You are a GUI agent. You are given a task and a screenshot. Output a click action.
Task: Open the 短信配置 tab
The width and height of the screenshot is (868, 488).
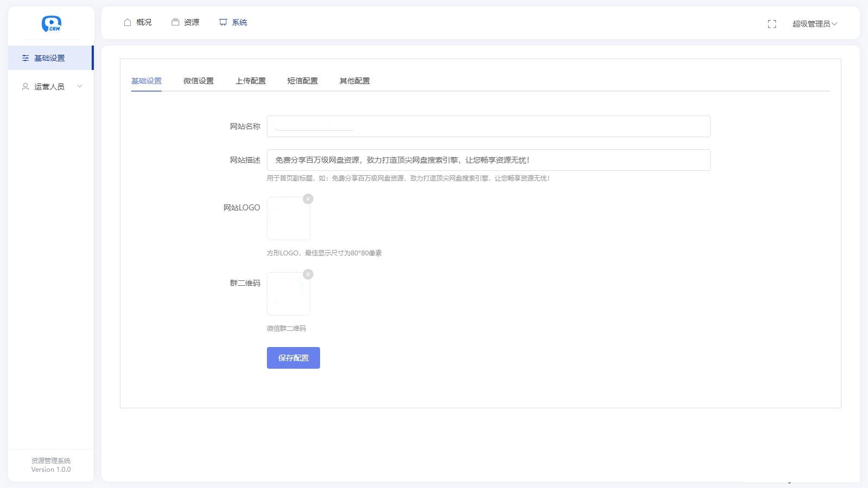click(x=303, y=81)
